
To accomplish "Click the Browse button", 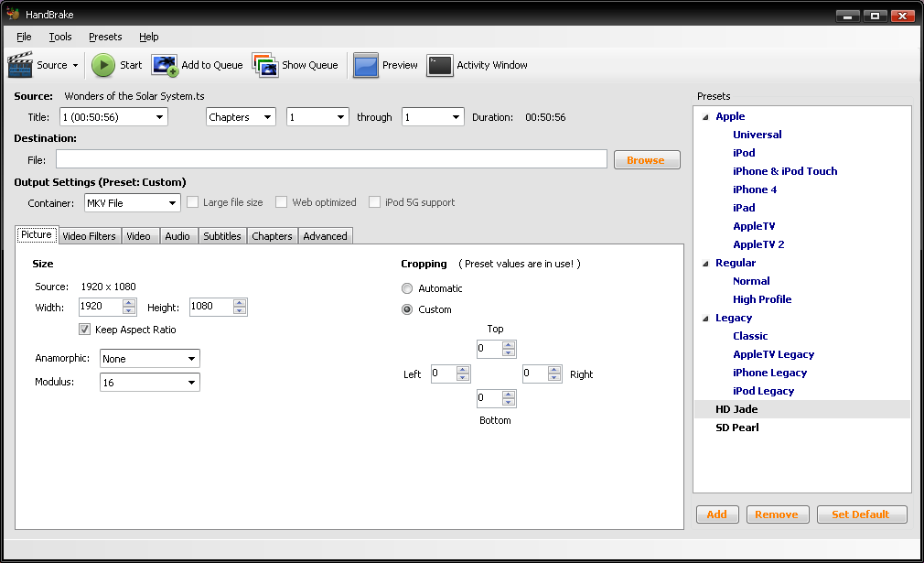I will [647, 160].
